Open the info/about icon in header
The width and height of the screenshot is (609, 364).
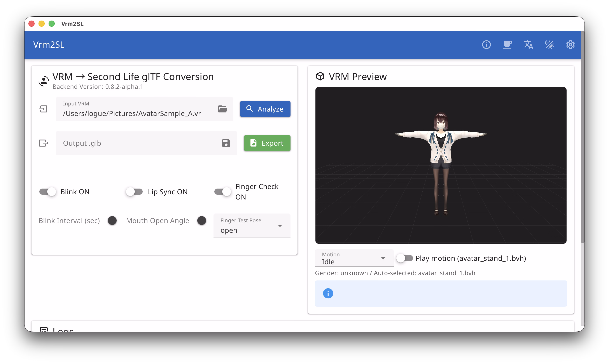(x=486, y=45)
